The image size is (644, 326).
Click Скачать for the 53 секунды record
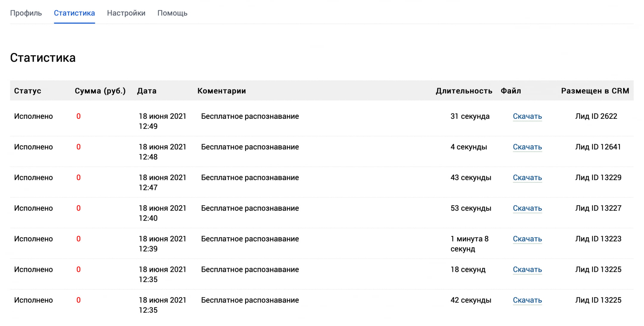pos(527,208)
